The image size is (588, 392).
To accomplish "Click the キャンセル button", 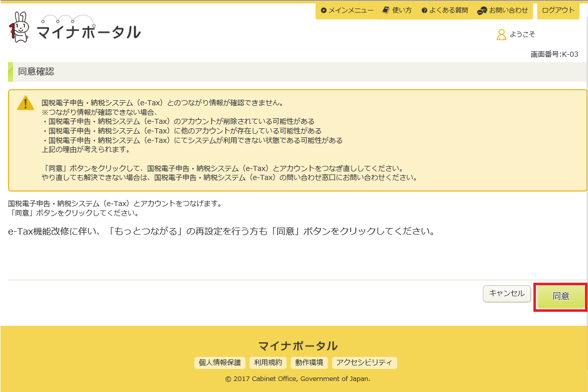I will [507, 293].
